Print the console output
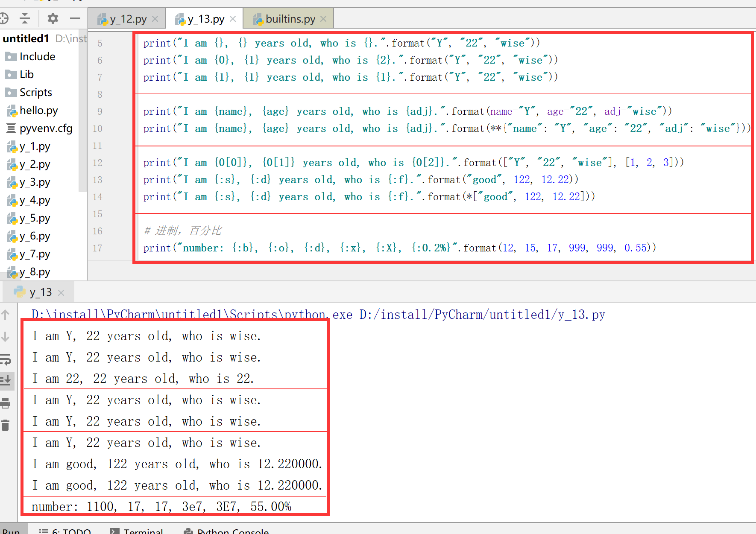The image size is (756, 534). point(6,403)
